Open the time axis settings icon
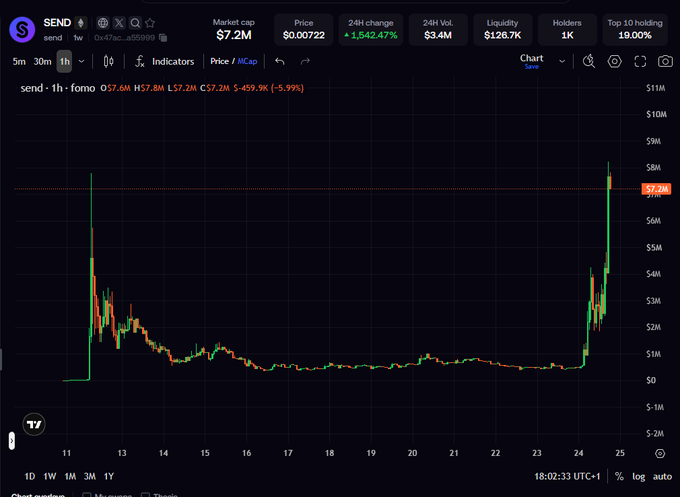This screenshot has height=497, width=680. 660,453
